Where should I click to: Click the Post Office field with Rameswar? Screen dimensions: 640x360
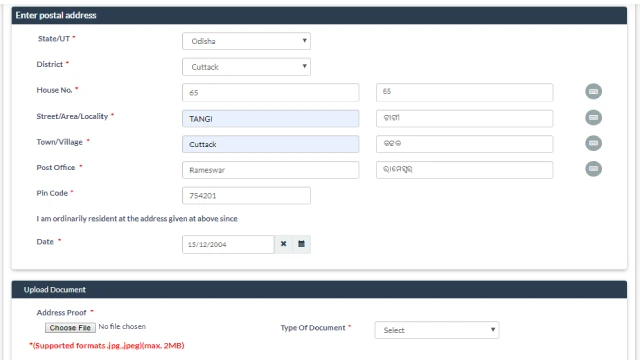(271, 170)
